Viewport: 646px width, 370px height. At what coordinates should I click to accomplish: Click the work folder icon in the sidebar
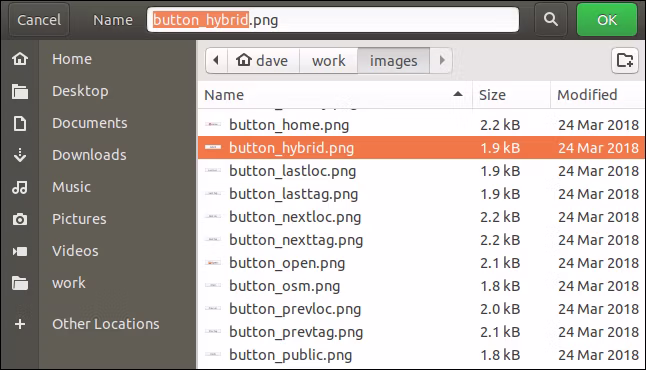20,283
